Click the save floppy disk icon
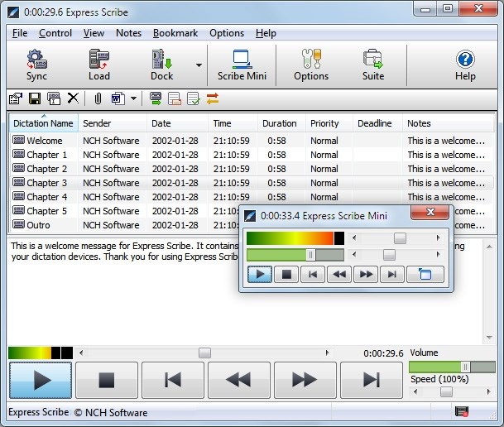This screenshot has width=504, height=427. click(x=35, y=98)
